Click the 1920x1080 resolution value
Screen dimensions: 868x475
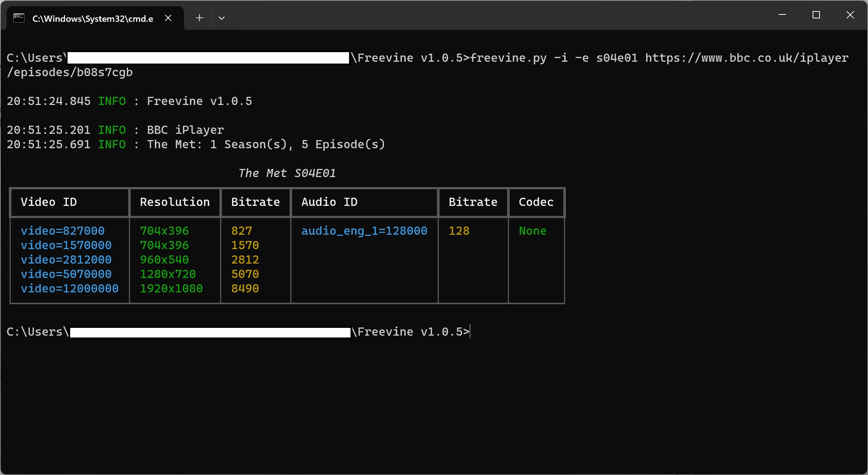[x=171, y=288]
